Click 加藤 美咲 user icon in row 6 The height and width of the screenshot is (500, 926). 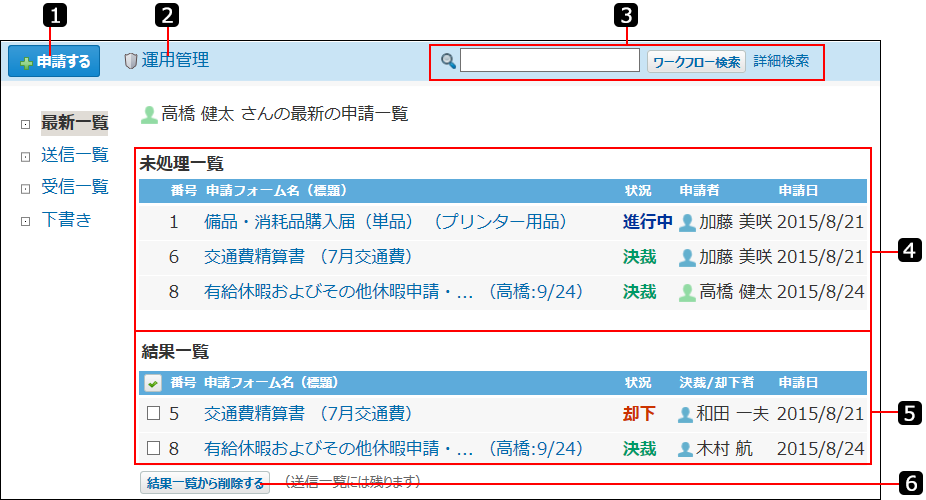point(687,257)
